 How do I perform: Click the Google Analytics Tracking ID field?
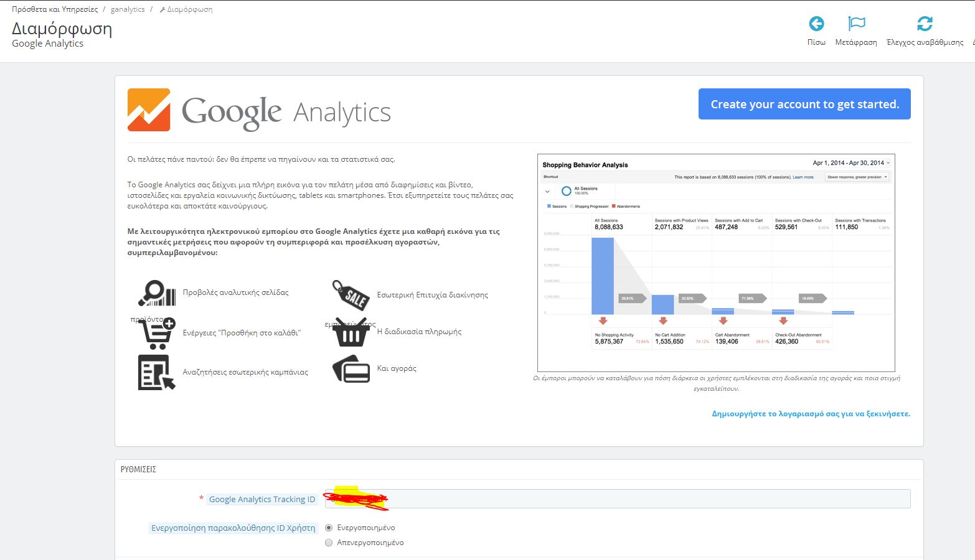618,499
